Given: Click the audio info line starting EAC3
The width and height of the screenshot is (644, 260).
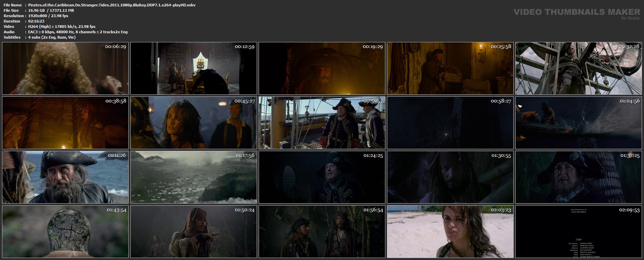Looking at the screenshot, I should click(x=78, y=32).
